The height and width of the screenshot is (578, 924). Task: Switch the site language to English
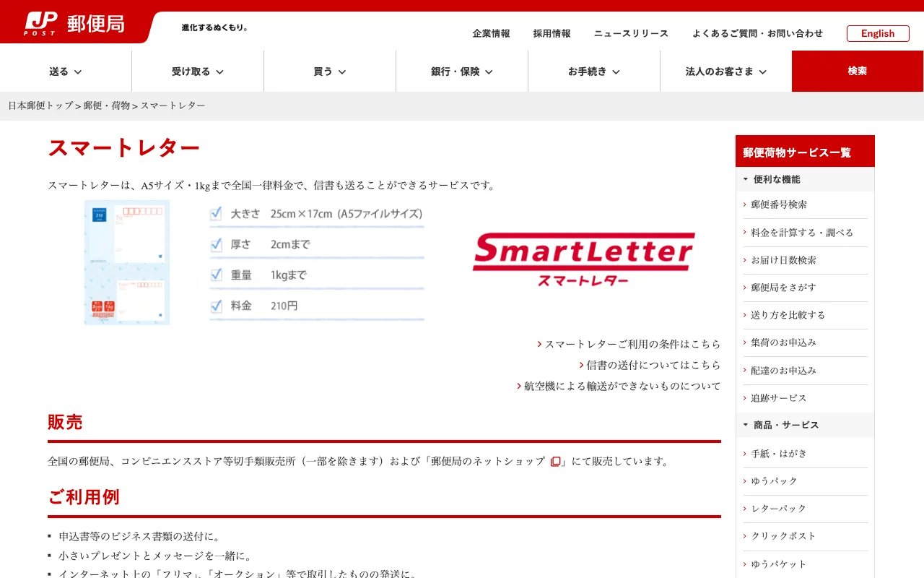[x=878, y=33]
